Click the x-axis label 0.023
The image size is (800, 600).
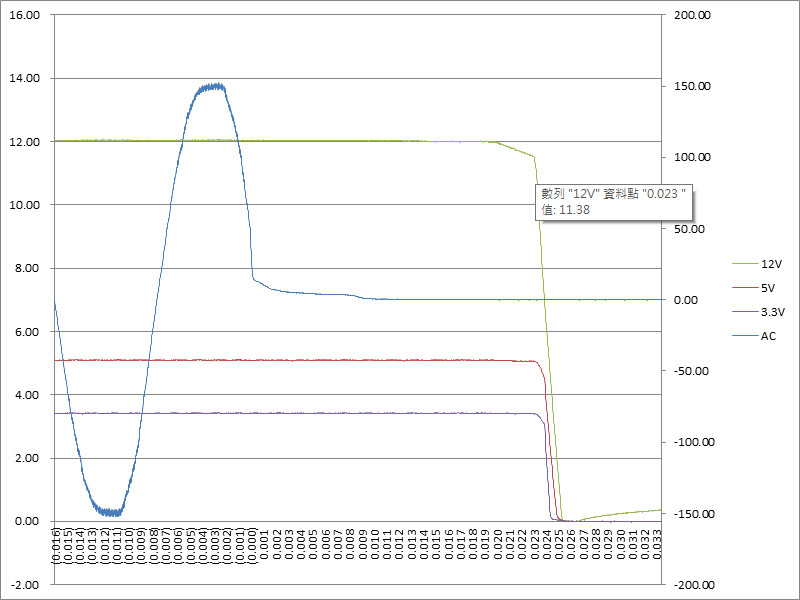coord(534,544)
